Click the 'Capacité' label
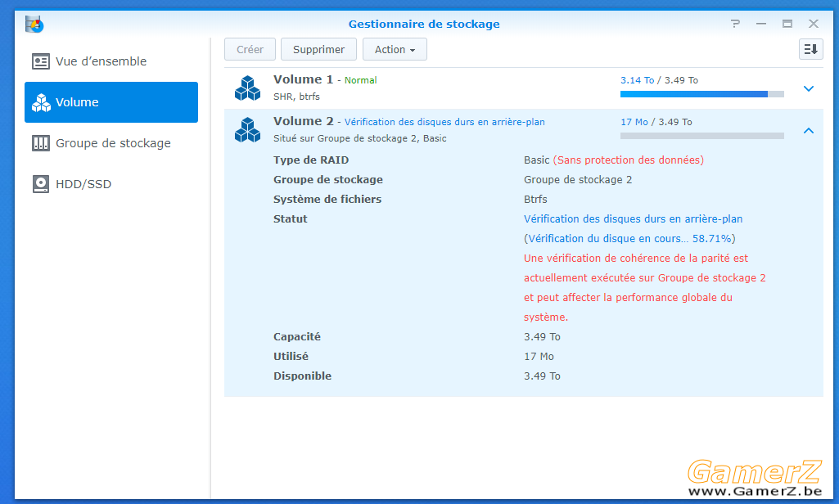The image size is (839, 504). click(297, 336)
